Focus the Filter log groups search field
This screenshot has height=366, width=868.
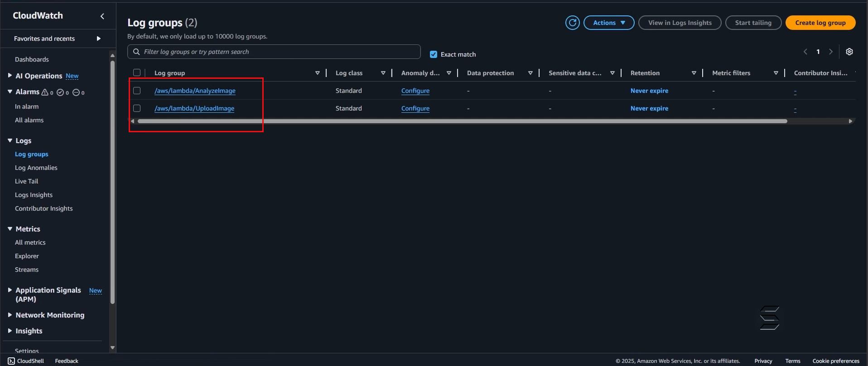click(274, 52)
